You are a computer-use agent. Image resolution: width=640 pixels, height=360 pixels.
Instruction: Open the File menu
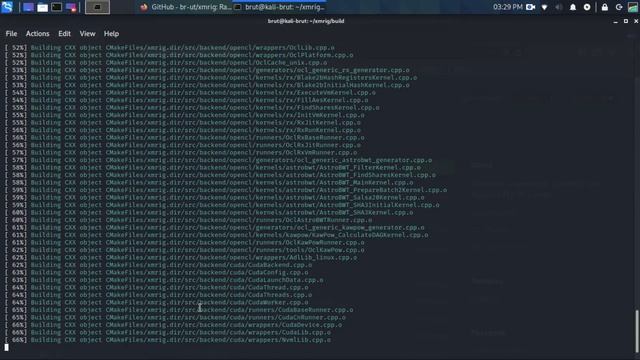click(11, 34)
